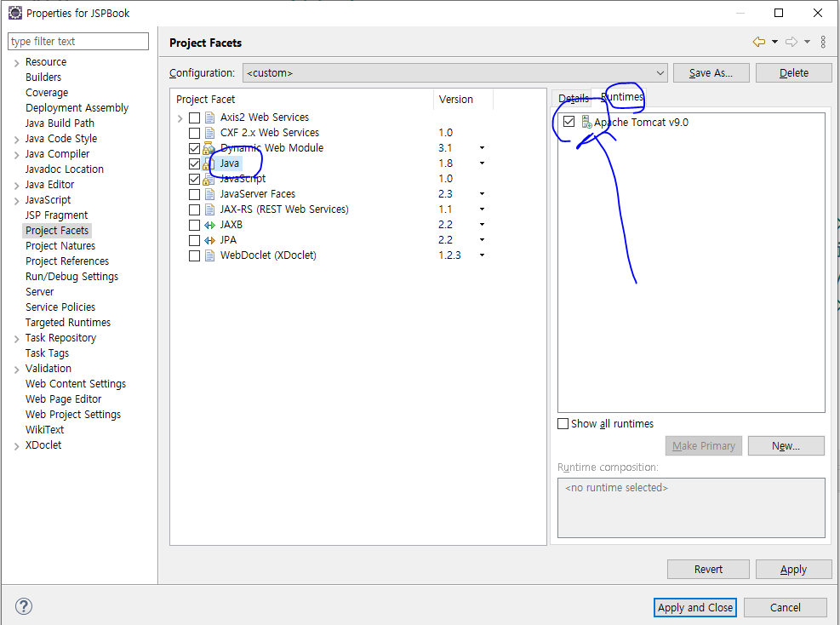The image size is (840, 625).
Task: Click the Apply and Close button
Action: pyautogui.click(x=695, y=607)
